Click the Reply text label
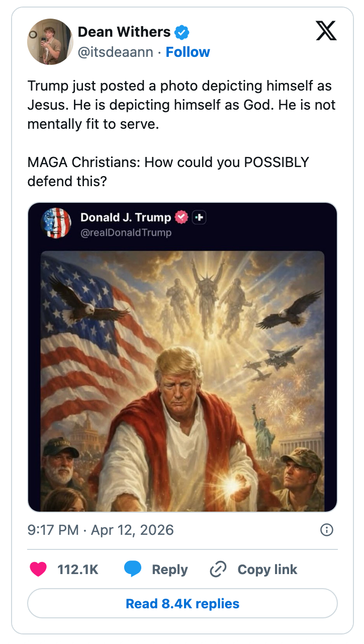 (170, 570)
